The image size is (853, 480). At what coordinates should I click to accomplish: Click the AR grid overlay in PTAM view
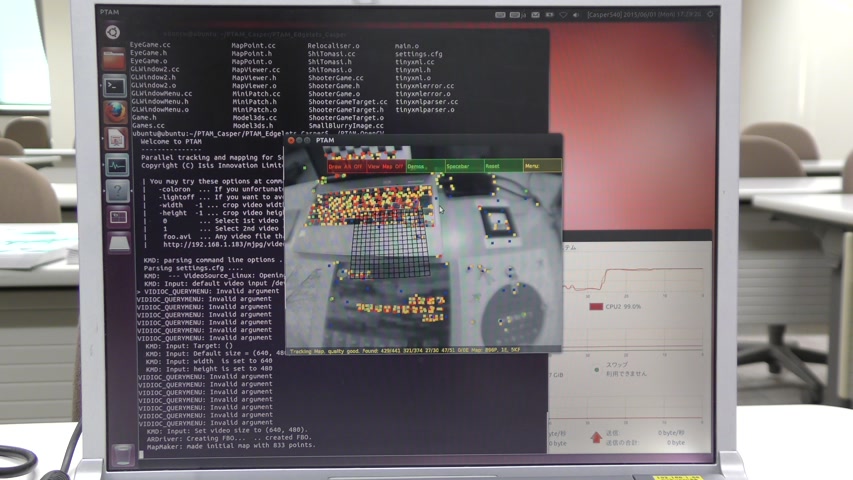tap(390, 244)
